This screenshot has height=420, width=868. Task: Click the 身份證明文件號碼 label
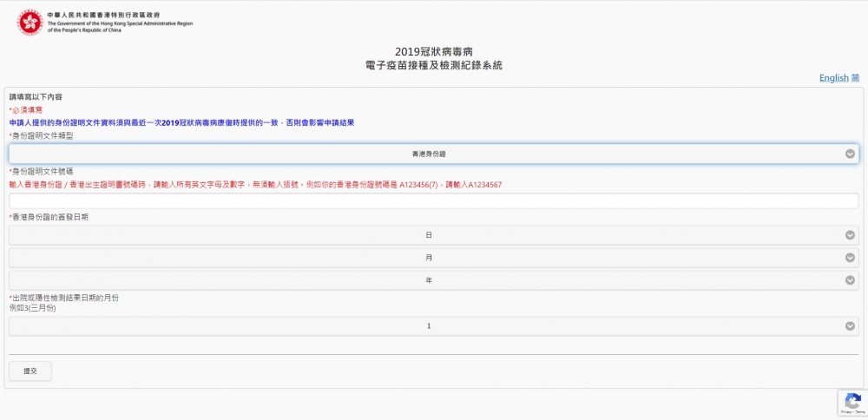(x=41, y=172)
